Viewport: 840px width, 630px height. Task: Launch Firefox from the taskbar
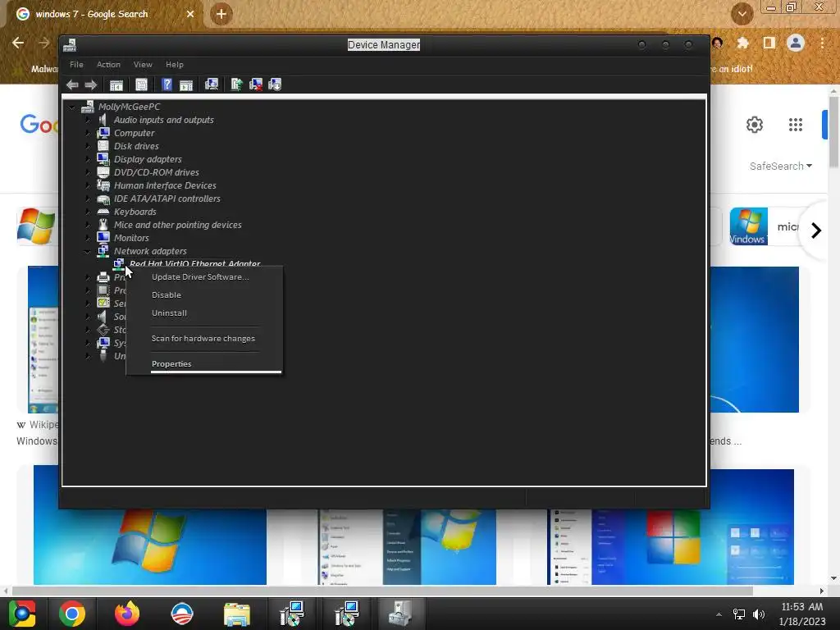(127, 614)
